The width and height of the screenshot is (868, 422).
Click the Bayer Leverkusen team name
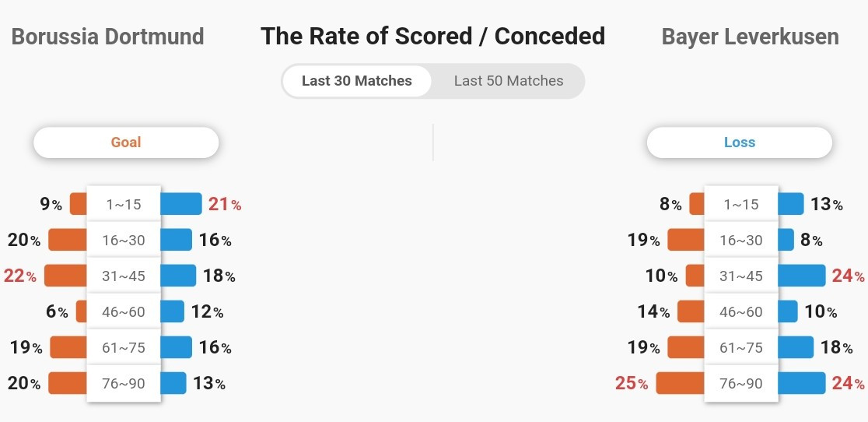(x=750, y=37)
